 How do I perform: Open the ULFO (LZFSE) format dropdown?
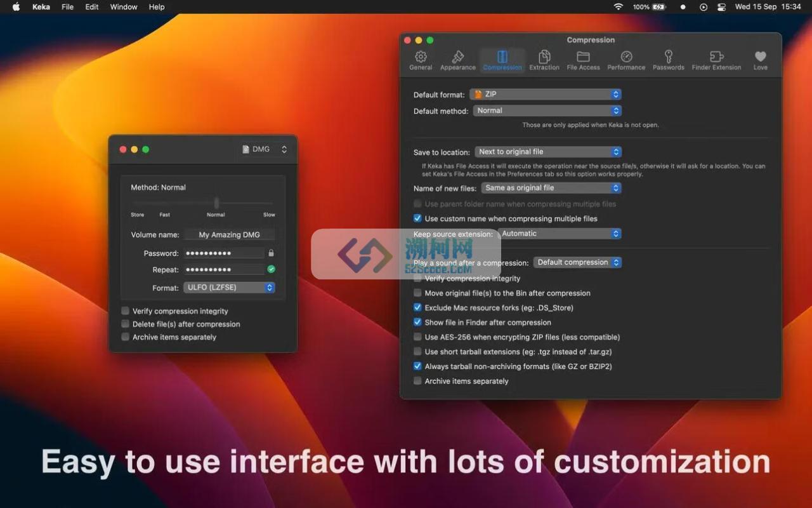[229, 288]
